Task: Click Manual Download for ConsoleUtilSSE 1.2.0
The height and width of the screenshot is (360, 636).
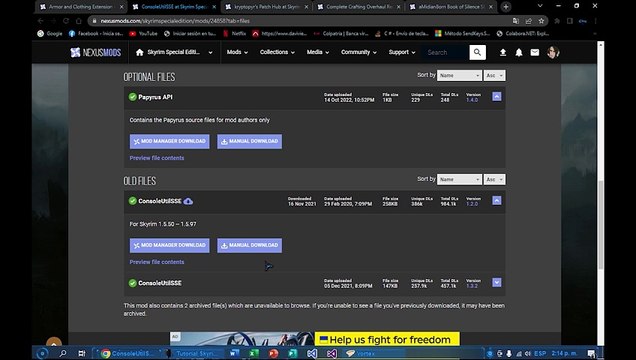Action: [x=249, y=245]
